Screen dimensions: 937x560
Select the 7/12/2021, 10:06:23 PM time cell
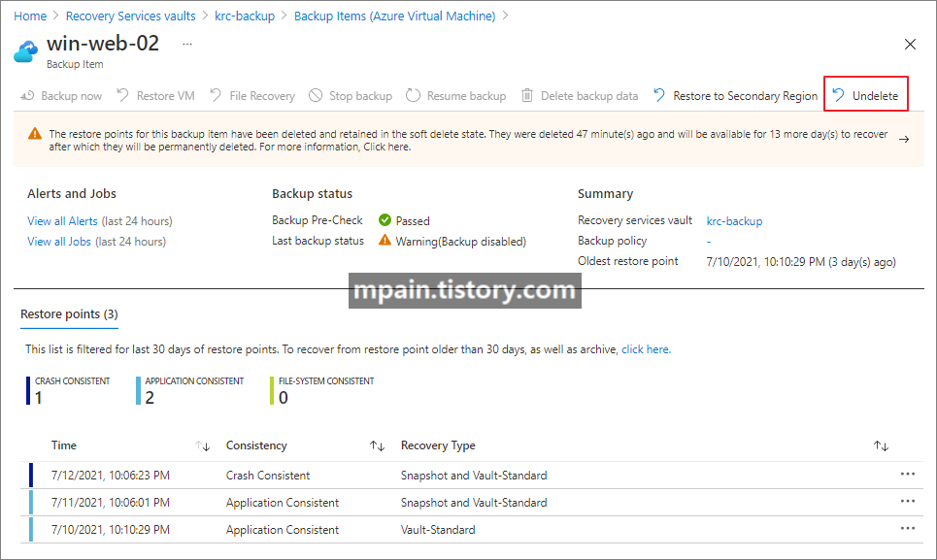click(x=111, y=476)
